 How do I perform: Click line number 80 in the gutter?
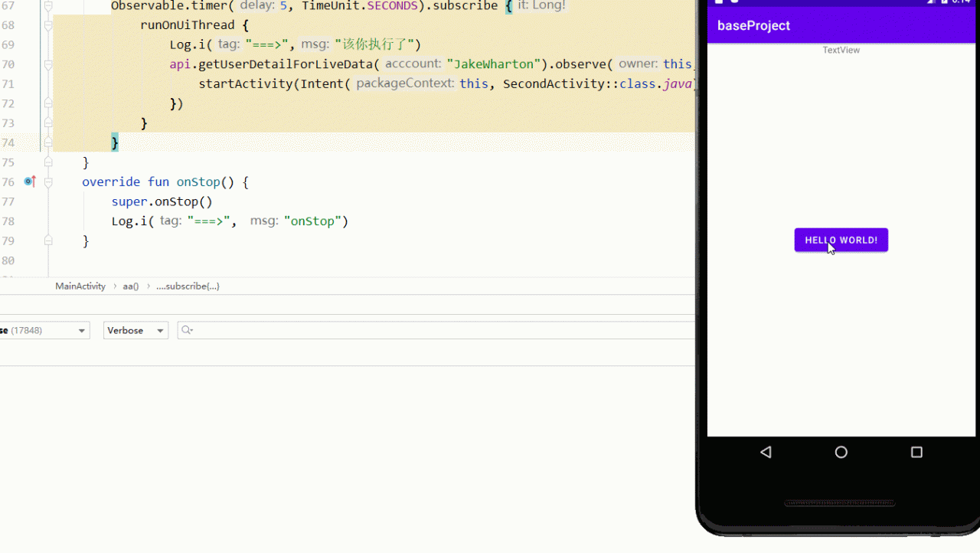tap(8, 260)
